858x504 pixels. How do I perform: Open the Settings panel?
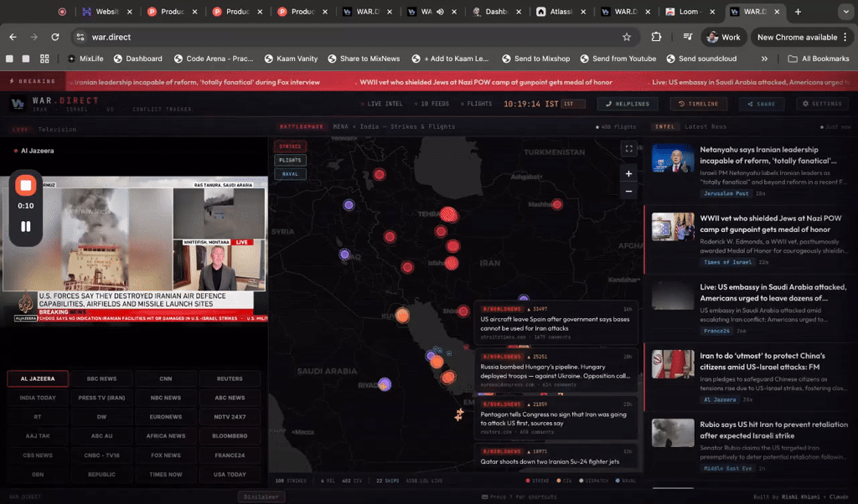[822, 104]
